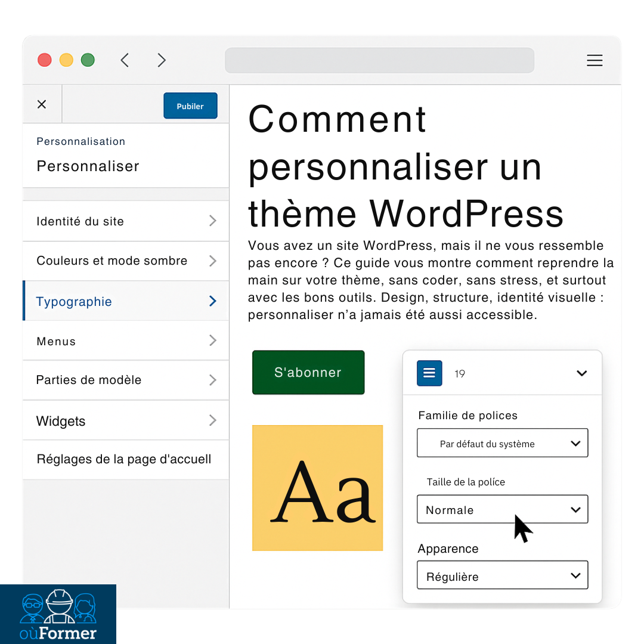Click chevron next to Couleurs et mode sombre
Viewport: 644px width, 644px height.
tap(212, 261)
